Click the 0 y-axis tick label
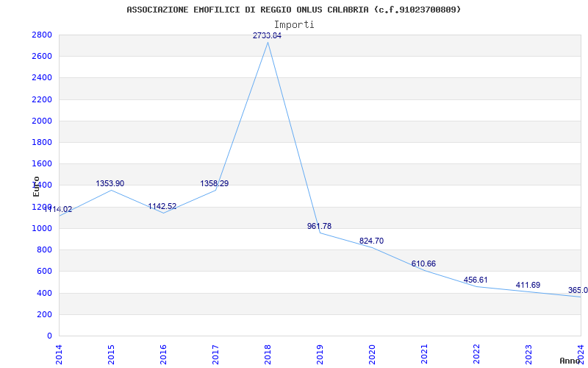The height and width of the screenshot is (368, 588). (49, 336)
